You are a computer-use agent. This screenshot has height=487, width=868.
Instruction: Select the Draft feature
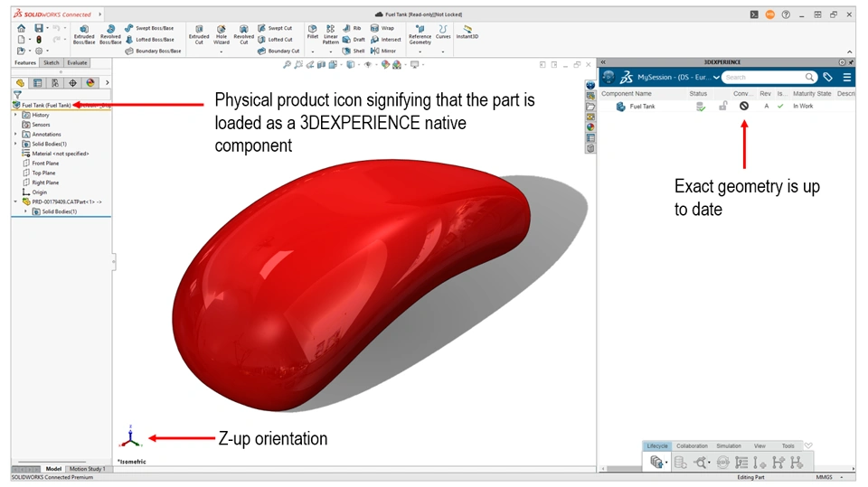(x=354, y=39)
